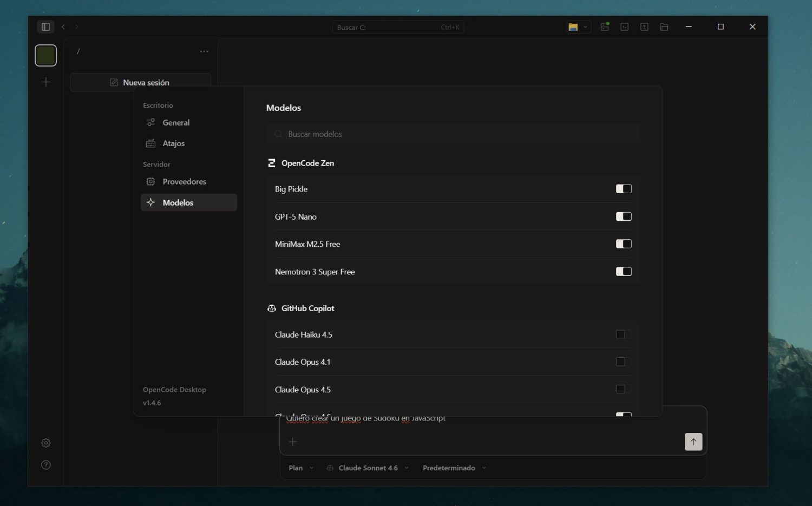Viewport: 812px width, 506px height.
Task: Enable the Big Pickle model toggle
Action: pos(623,189)
